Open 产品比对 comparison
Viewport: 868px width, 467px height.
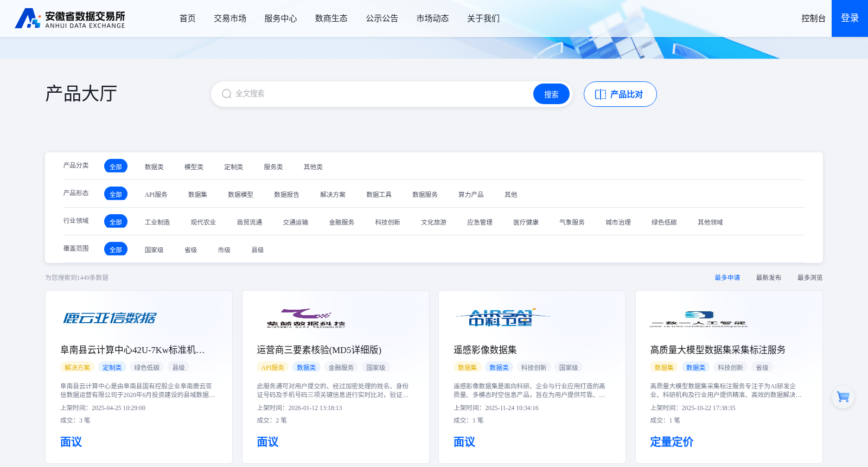point(620,94)
